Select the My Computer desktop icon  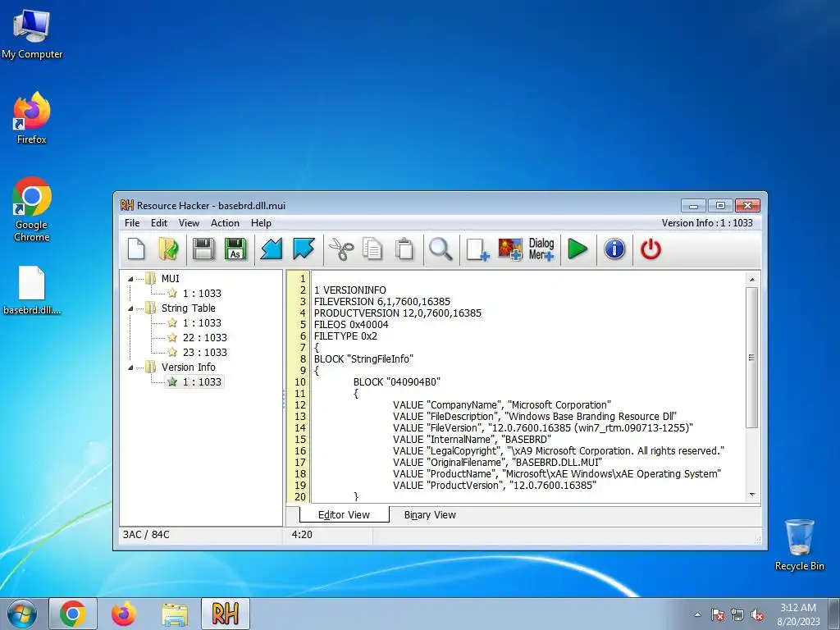click(x=32, y=33)
